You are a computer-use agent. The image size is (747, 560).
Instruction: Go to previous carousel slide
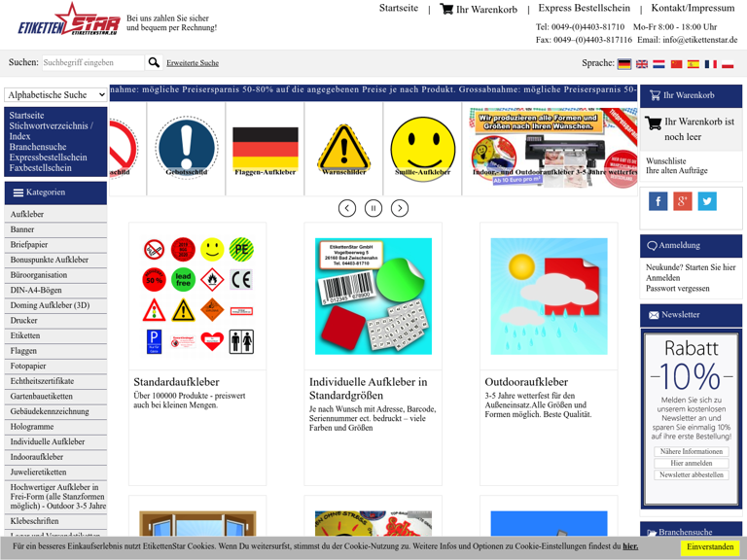coord(347,208)
